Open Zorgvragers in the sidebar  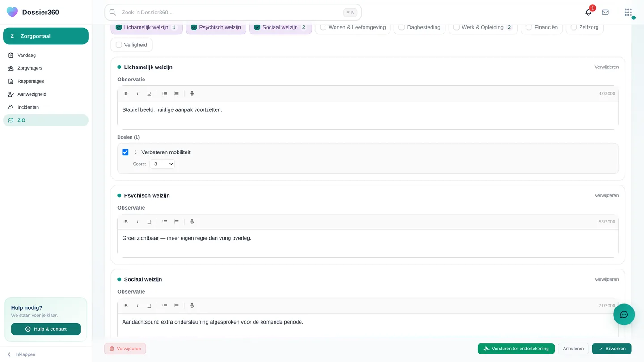point(46,68)
